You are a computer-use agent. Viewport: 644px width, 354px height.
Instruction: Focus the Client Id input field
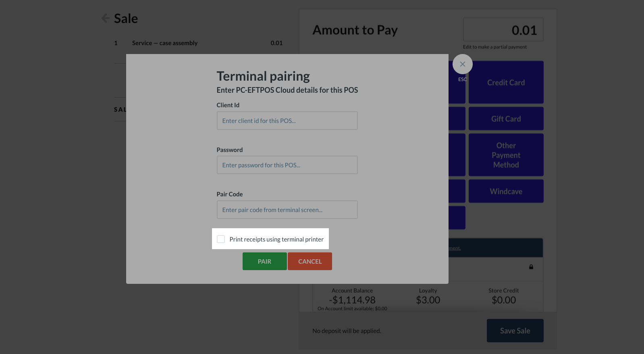coord(287,121)
